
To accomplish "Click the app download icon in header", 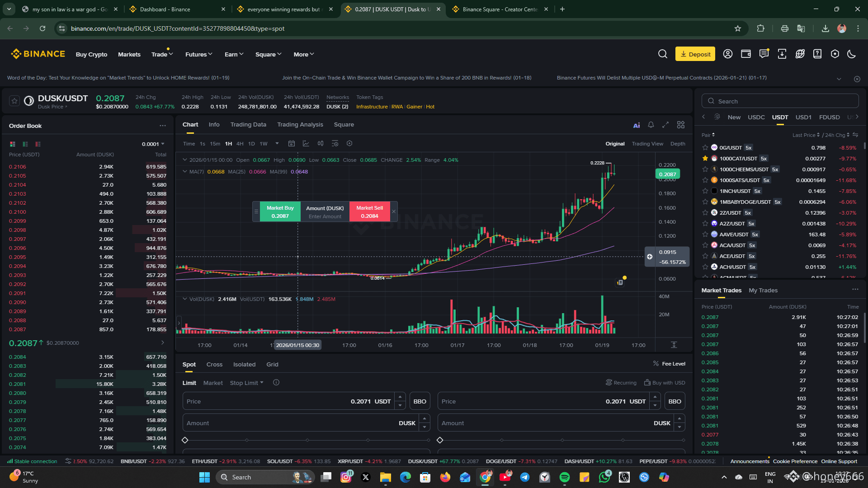I will (782, 54).
